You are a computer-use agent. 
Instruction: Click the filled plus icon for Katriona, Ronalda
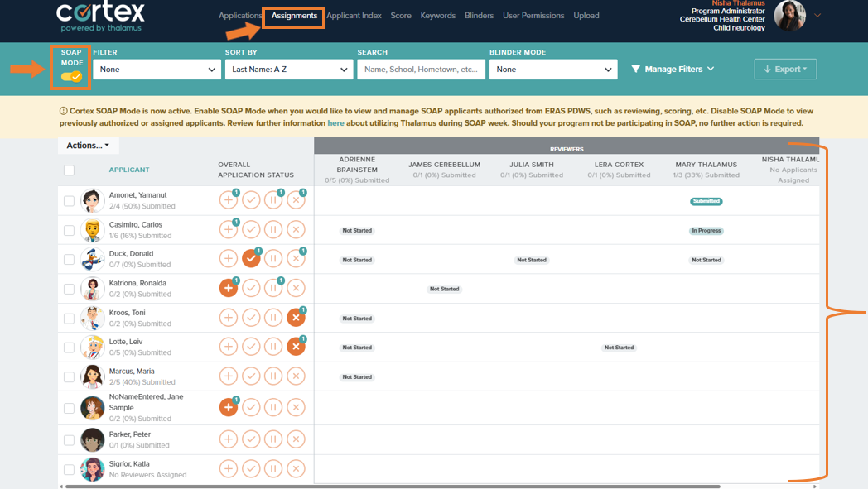tap(228, 288)
